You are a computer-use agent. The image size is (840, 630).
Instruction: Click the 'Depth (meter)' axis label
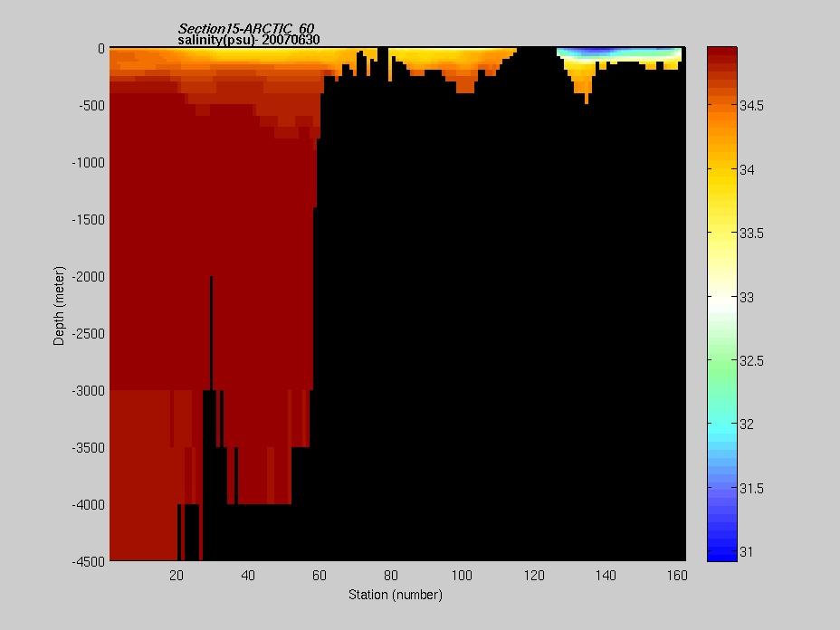tap(59, 305)
